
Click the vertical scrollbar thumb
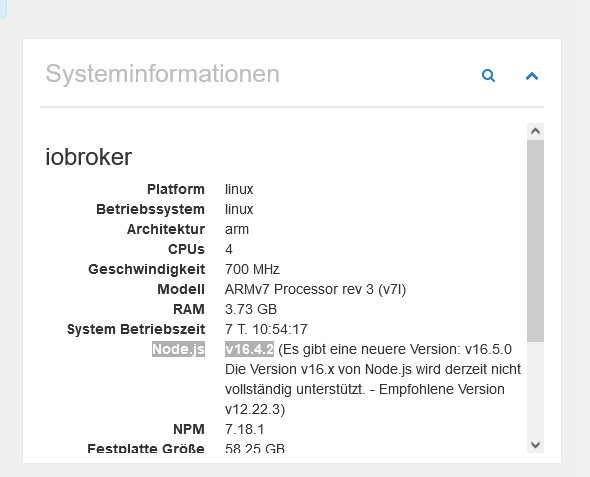tap(535, 241)
